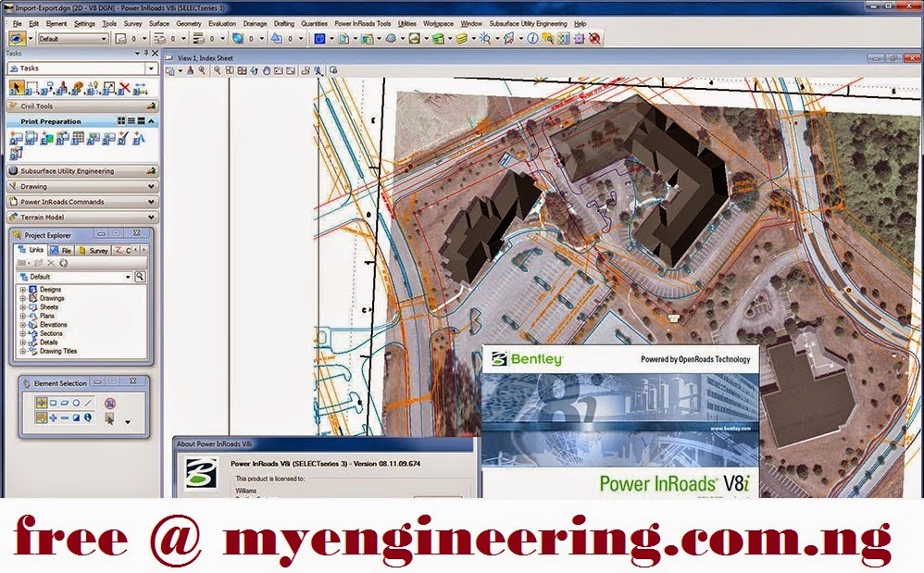The height and width of the screenshot is (573, 924).
Task: Open View Attributes in the View 1 toolbar
Action: coord(170,70)
